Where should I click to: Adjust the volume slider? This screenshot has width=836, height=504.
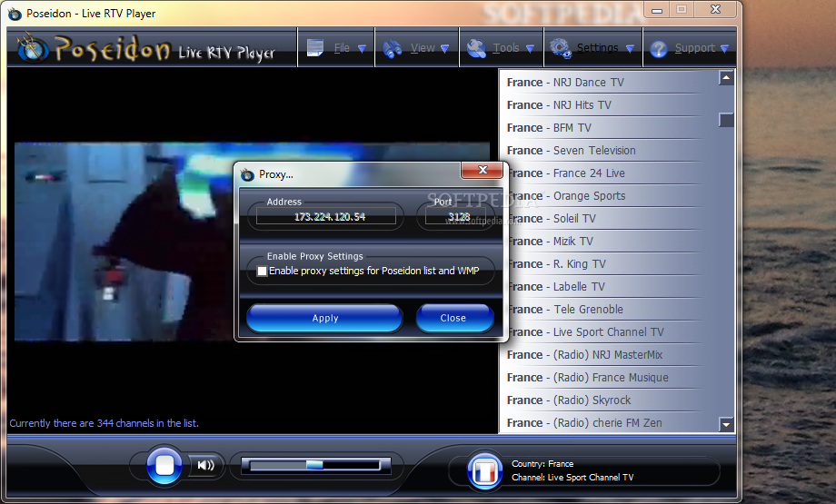(x=315, y=465)
